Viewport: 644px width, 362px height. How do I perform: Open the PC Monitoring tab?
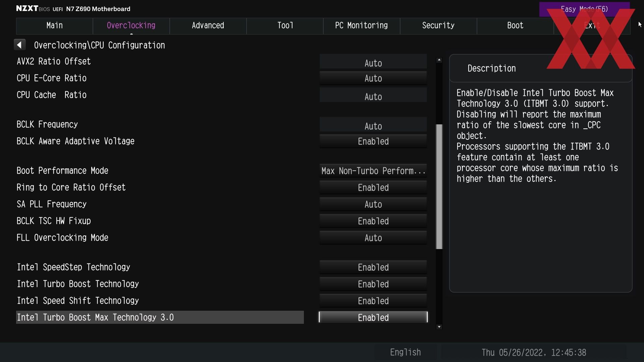[362, 25]
